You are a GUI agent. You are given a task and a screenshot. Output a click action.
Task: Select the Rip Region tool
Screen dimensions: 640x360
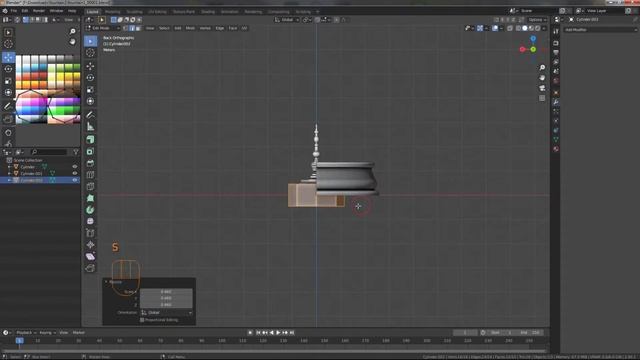(91, 268)
